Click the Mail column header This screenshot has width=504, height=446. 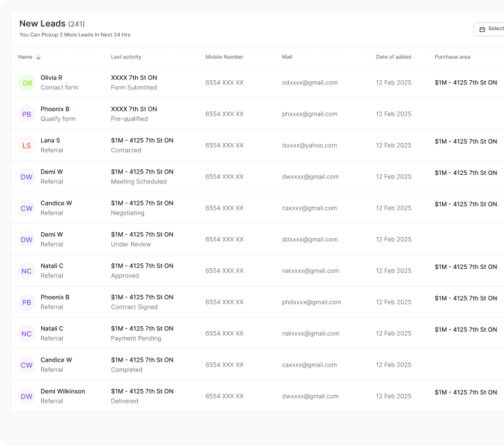(x=287, y=57)
